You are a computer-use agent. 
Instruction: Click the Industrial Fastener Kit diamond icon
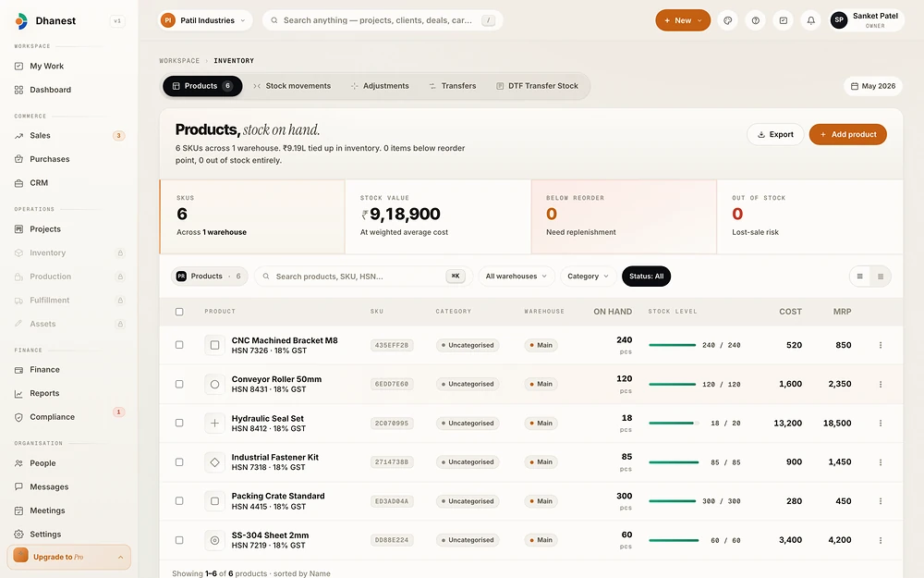tap(214, 461)
